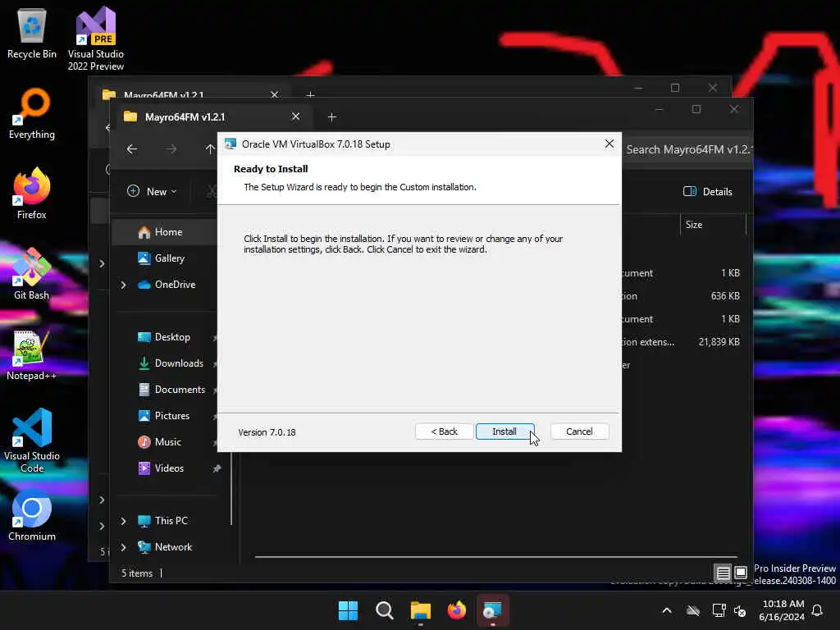This screenshot has width=840, height=630.
Task: Click the horizontal scrollbar in Explorer
Action: tap(495, 557)
